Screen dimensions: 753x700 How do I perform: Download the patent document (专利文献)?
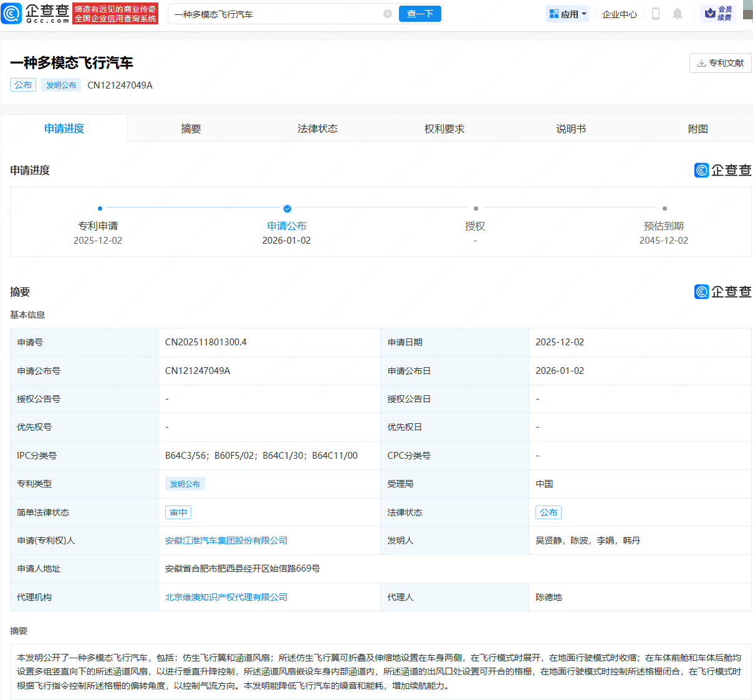(720, 63)
